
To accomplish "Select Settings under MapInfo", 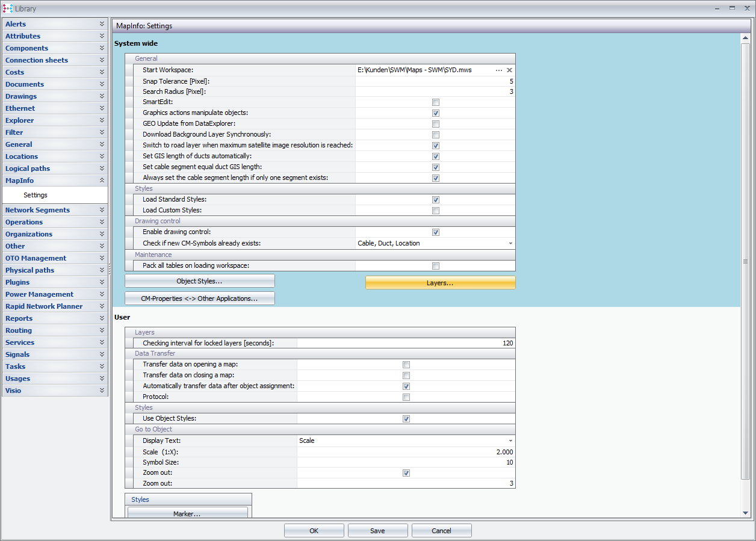I will tap(36, 195).
